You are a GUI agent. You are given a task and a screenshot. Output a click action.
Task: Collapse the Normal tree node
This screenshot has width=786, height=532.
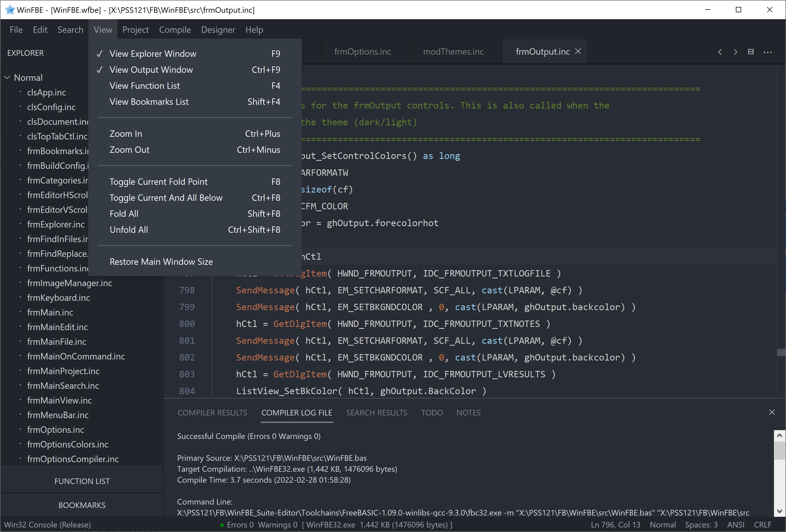click(7, 78)
